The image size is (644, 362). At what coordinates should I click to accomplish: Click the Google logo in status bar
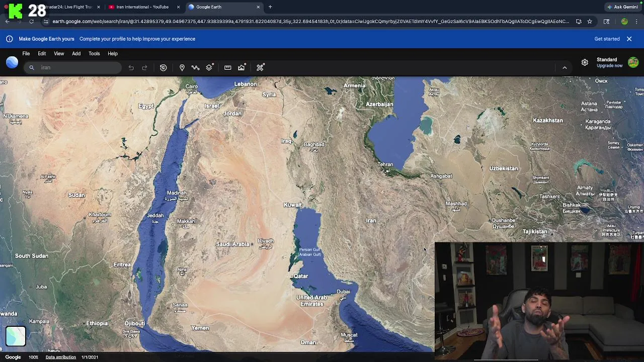pos(13,357)
